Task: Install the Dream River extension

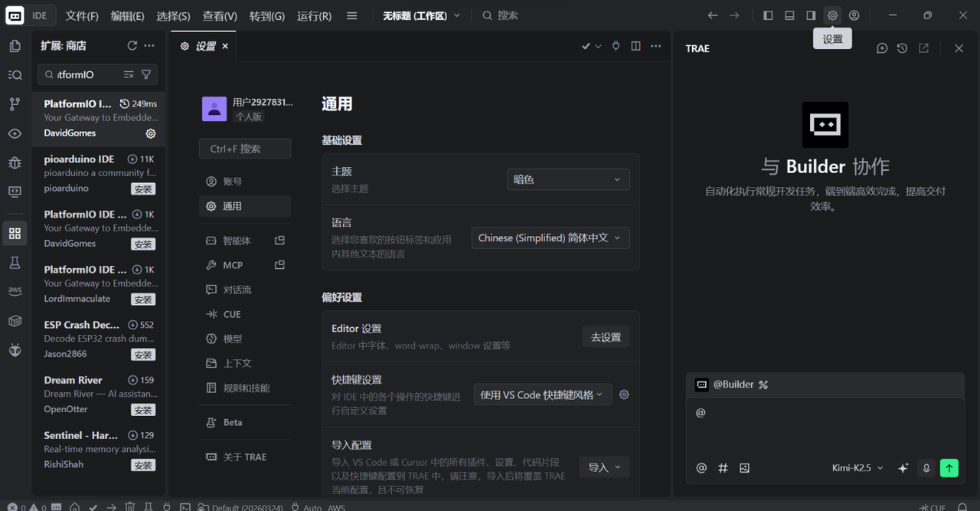Action: [x=143, y=410]
